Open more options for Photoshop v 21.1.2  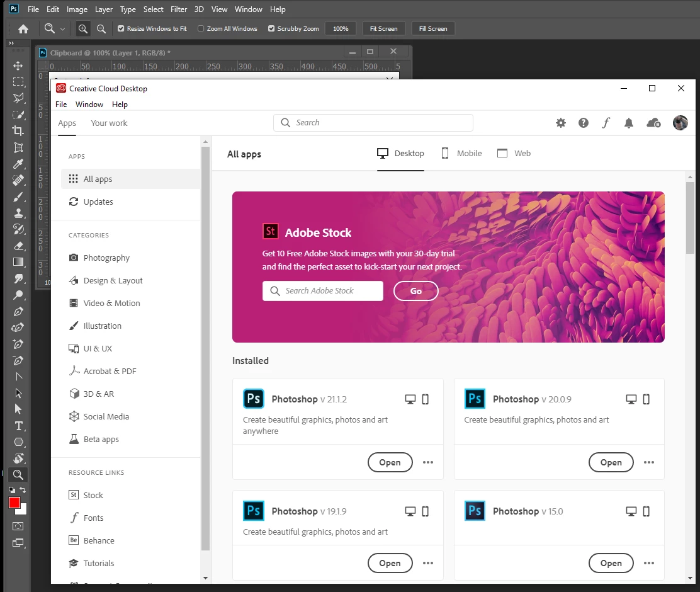click(427, 462)
